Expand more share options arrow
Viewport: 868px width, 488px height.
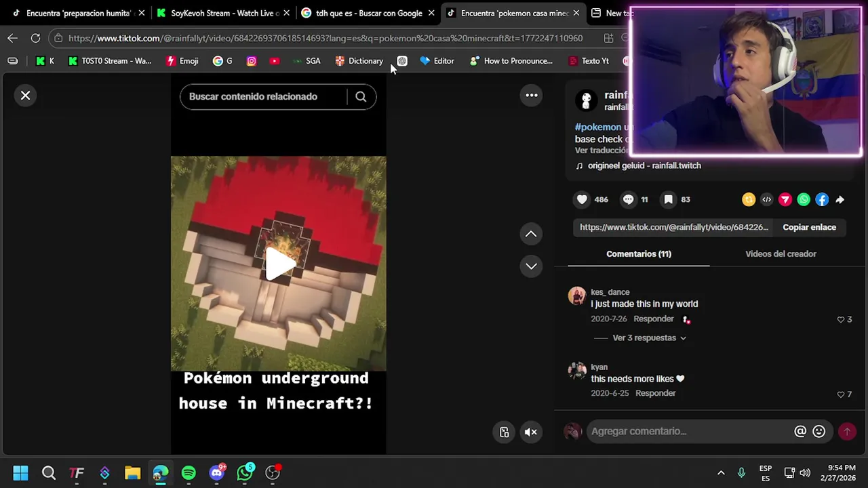point(840,199)
